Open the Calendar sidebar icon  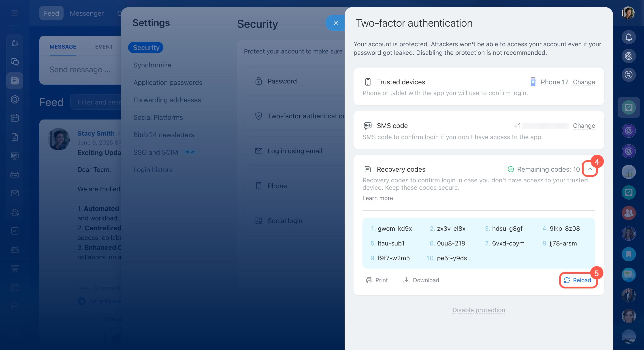click(x=15, y=118)
